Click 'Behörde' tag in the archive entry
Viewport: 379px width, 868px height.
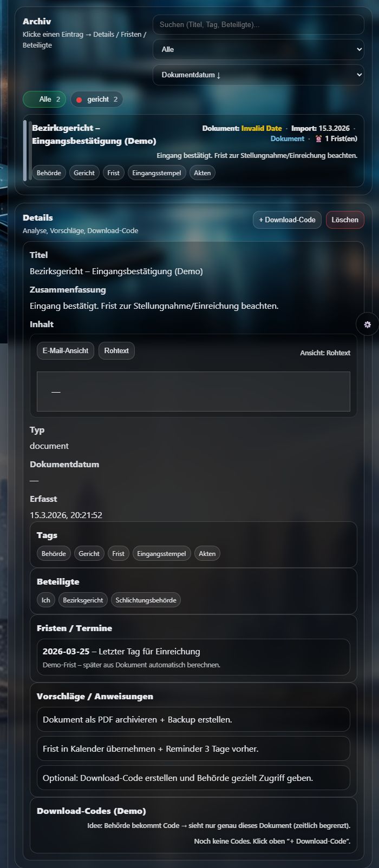click(x=49, y=173)
